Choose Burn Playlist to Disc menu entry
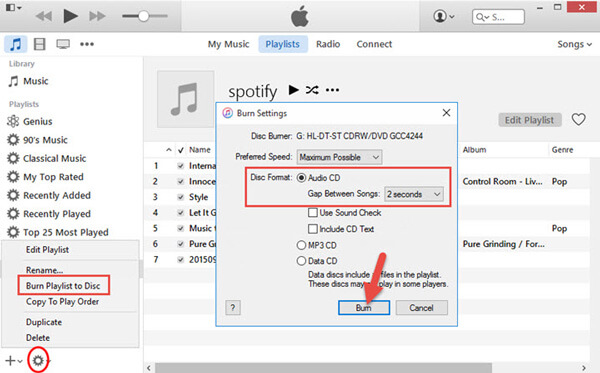Image resolution: width=600 pixels, height=373 pixels. pos(63,286)
